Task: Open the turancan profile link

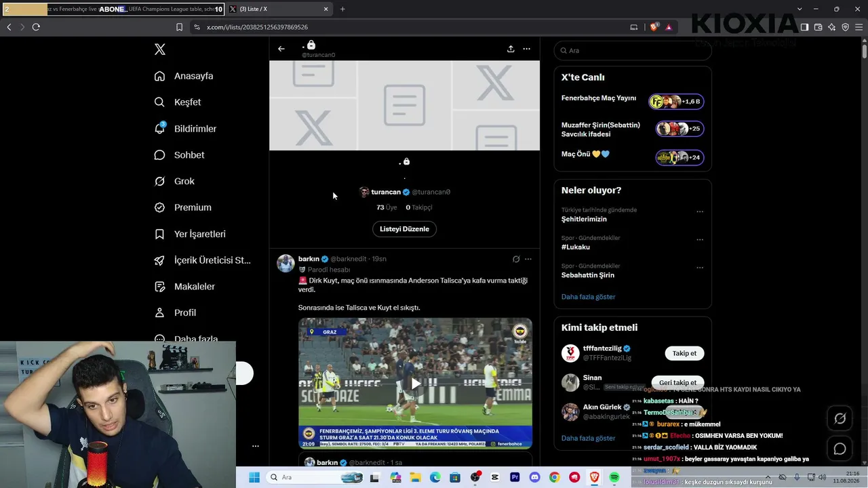Action: tap(405, 192)
